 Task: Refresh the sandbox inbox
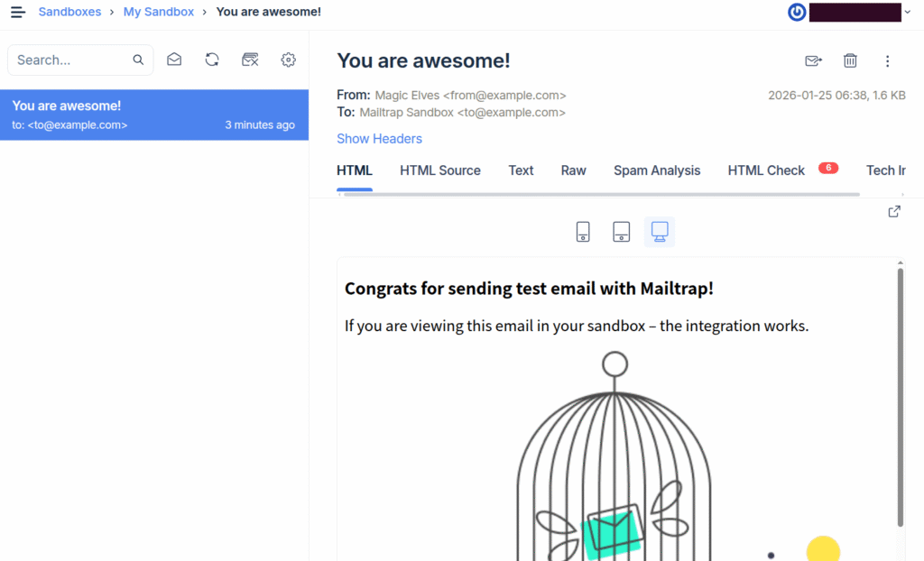tap(212, 60)
